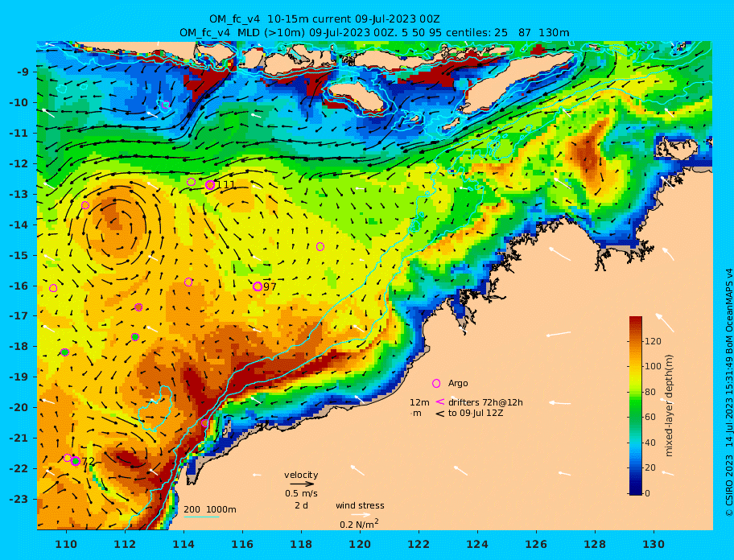Click the 'velocity' scale label
This screenshot has width=734, height=560.
301,475
